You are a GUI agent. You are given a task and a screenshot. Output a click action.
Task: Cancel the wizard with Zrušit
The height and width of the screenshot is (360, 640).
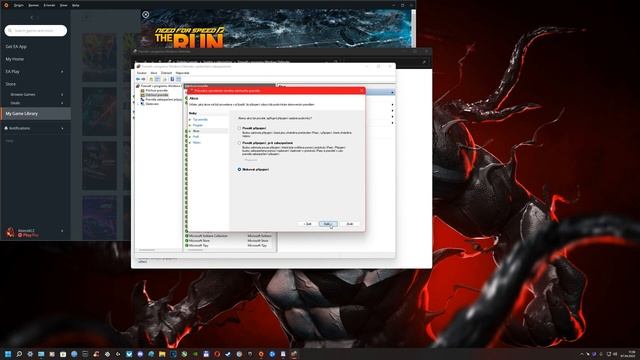350,224
